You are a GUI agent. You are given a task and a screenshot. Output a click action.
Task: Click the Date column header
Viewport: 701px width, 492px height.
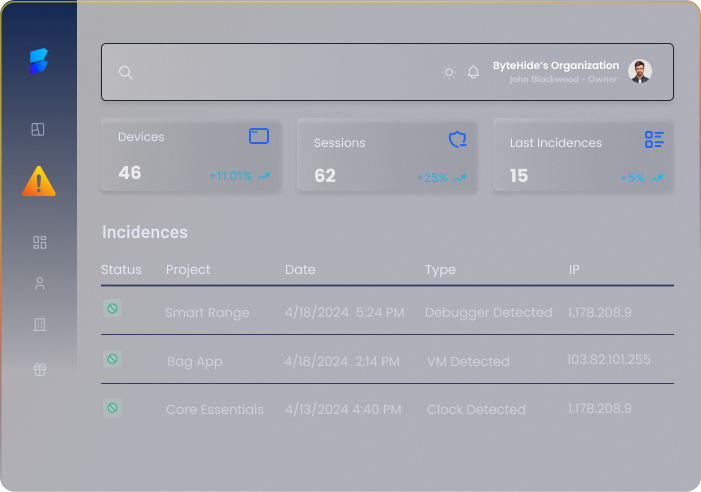click(300, 269)
